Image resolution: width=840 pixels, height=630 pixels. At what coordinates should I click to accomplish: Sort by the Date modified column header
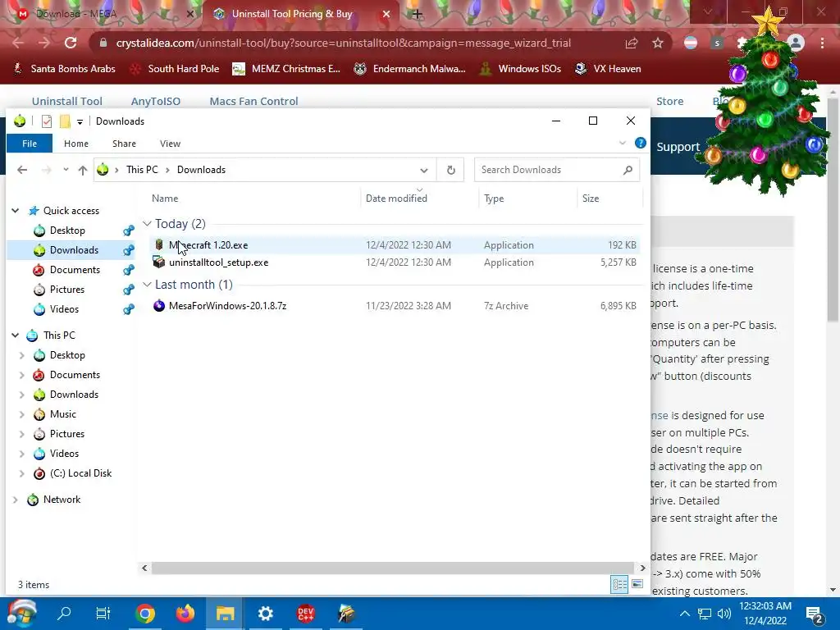pyautogui.click(x=396, y=199)
